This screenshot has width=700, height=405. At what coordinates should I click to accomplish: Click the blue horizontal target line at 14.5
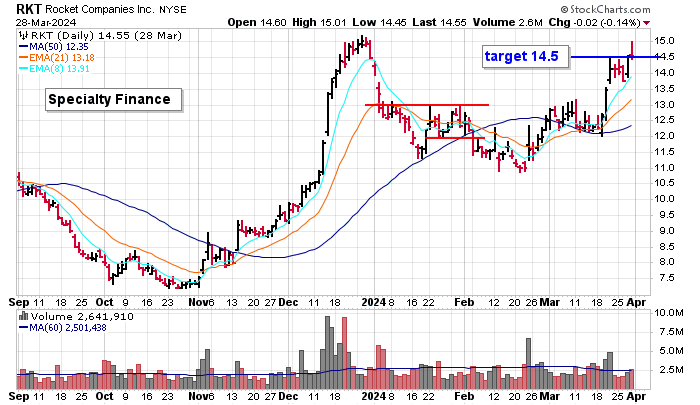tap(615, 57)
